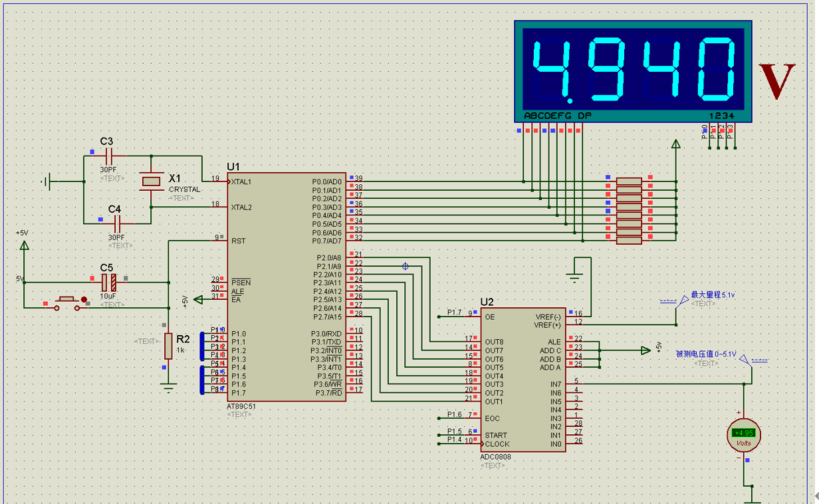This screenshot has width=819, height=504.
Task: Click the 10uF value label
Action: [x=108, y=297]
